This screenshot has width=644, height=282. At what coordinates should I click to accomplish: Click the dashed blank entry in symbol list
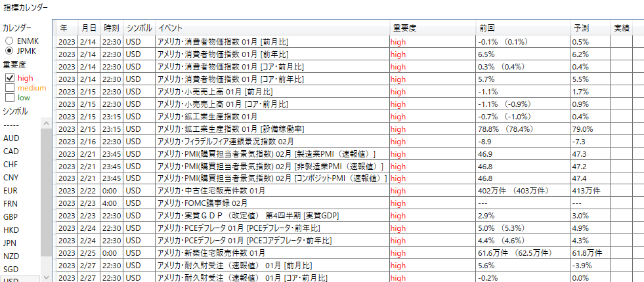11,125
